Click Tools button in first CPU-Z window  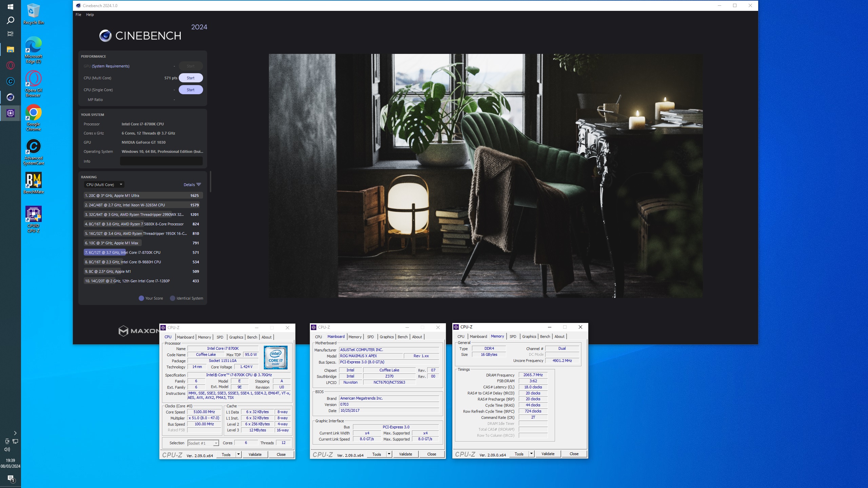point(226,454)
